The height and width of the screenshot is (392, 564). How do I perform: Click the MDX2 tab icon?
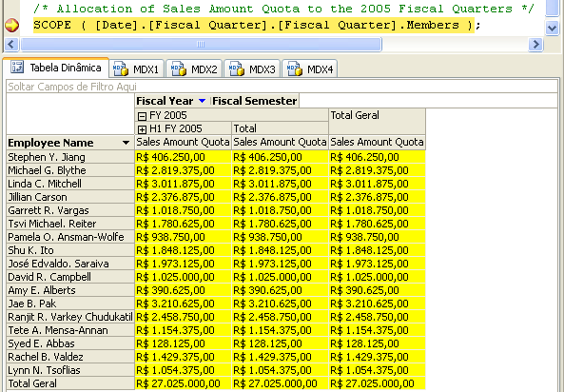(179, 69)
